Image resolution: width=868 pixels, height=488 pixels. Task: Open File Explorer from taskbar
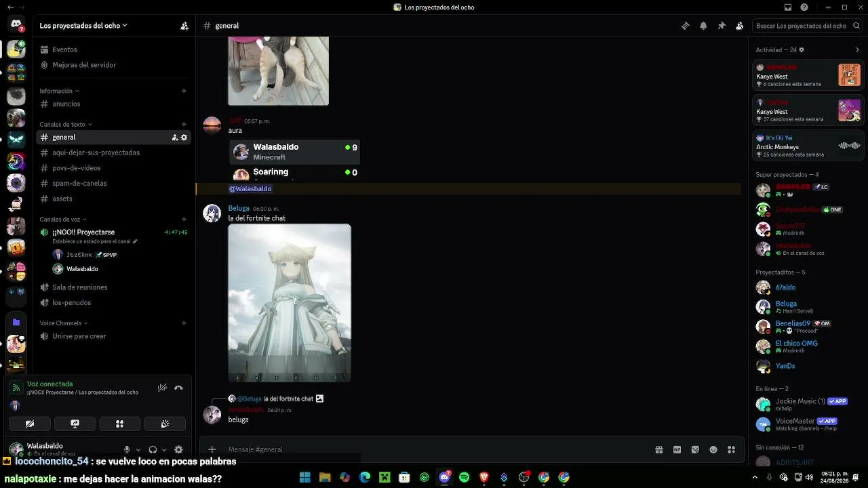pyautogui.click(x=325, y=478)
